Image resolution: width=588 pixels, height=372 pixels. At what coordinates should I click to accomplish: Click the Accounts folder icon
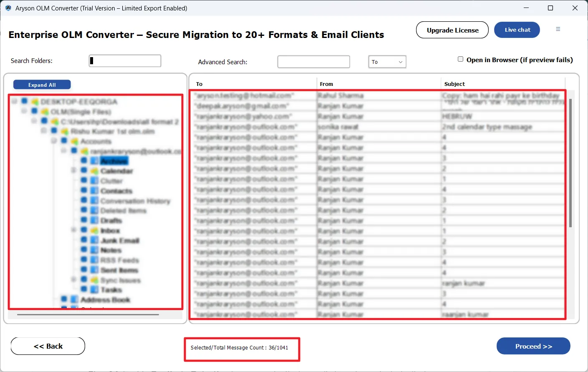click(74, 141)
